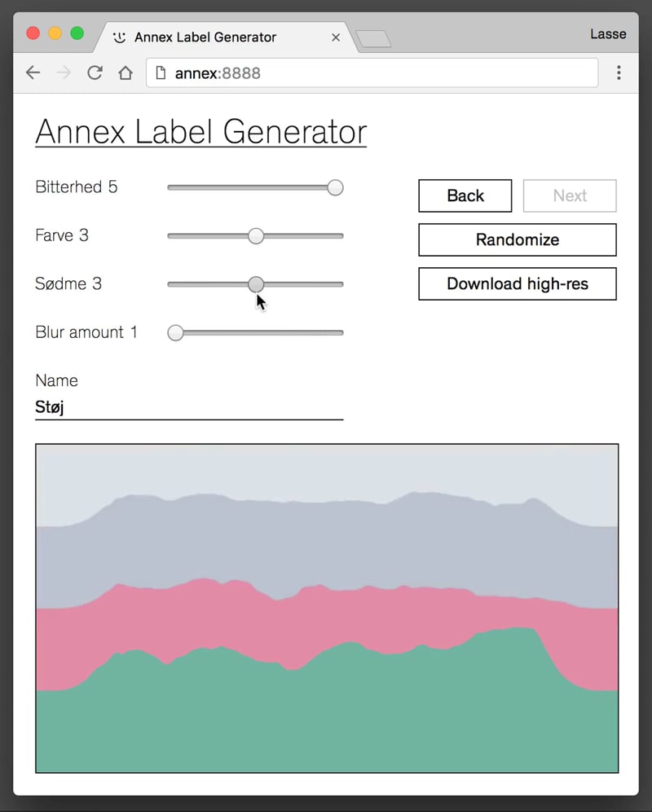Click the Farve slider handle
The image size is (652, 812).
tap(256, 235)
